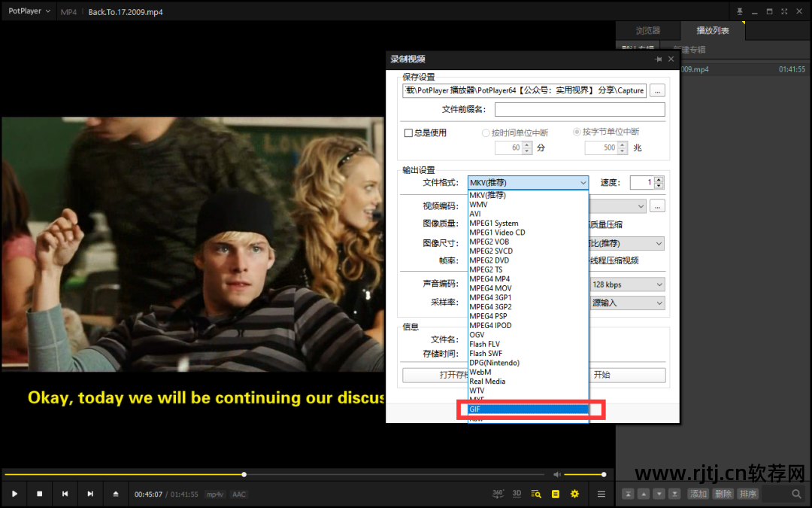Click the video seek bar handle
Viewport: 812px width, 508px height.
click(x=244, y=474)
